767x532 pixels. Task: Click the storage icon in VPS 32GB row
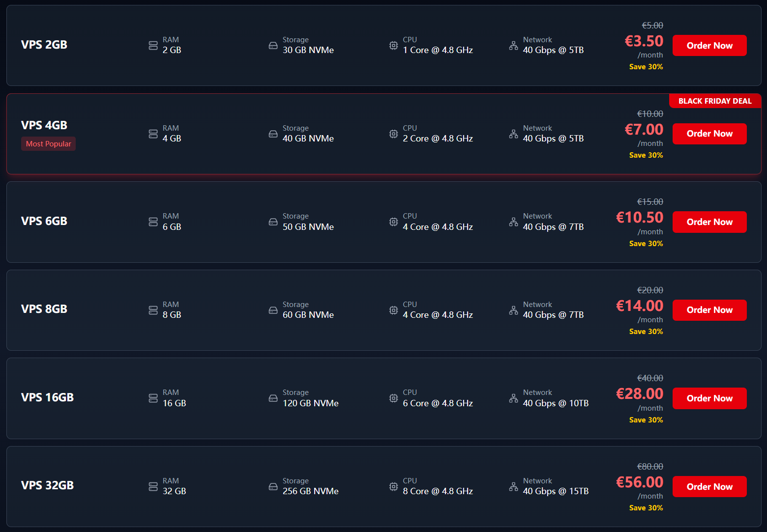(x=273, y=486)
